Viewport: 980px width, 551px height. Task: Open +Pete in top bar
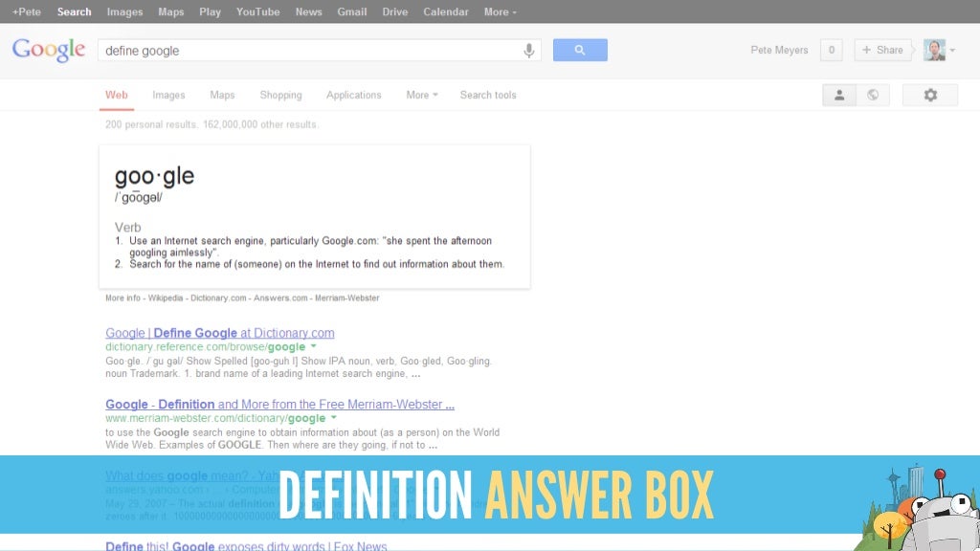[26, 11]
